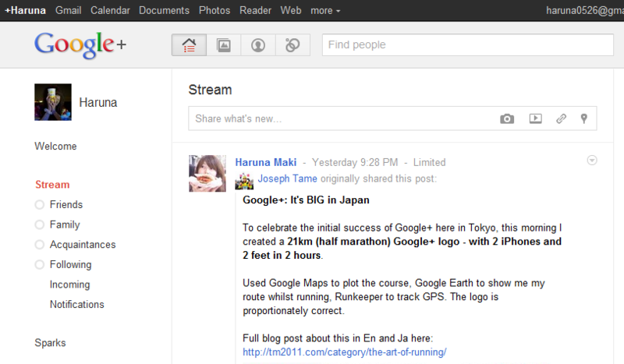
Task: Open Notifications in the sidebar
Action: point(76,304)
